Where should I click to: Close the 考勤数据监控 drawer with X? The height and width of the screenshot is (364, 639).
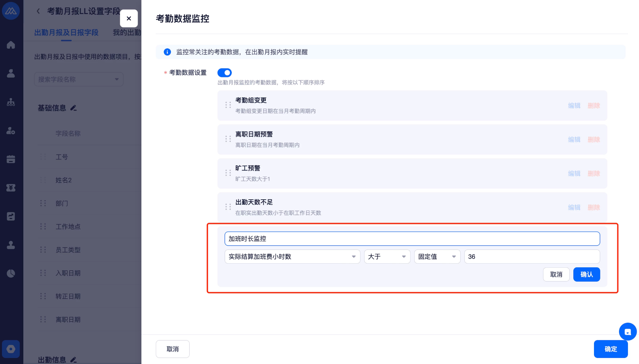pyautogui.click(x=129, y=18)
